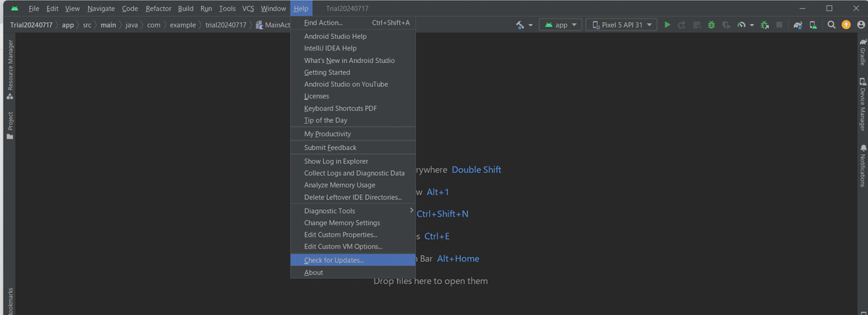
Task: Open the profiler dropdown arrow
Action: point(752,25)
